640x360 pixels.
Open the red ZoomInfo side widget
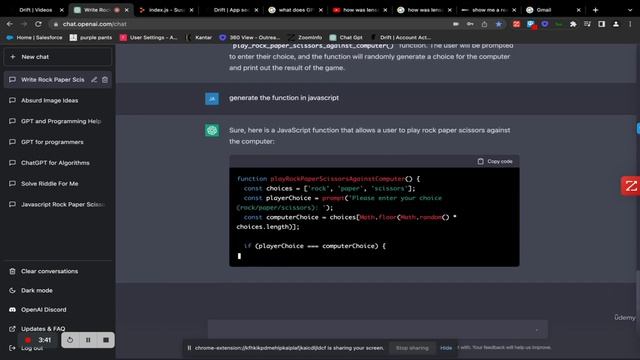(x=631, y=186)
